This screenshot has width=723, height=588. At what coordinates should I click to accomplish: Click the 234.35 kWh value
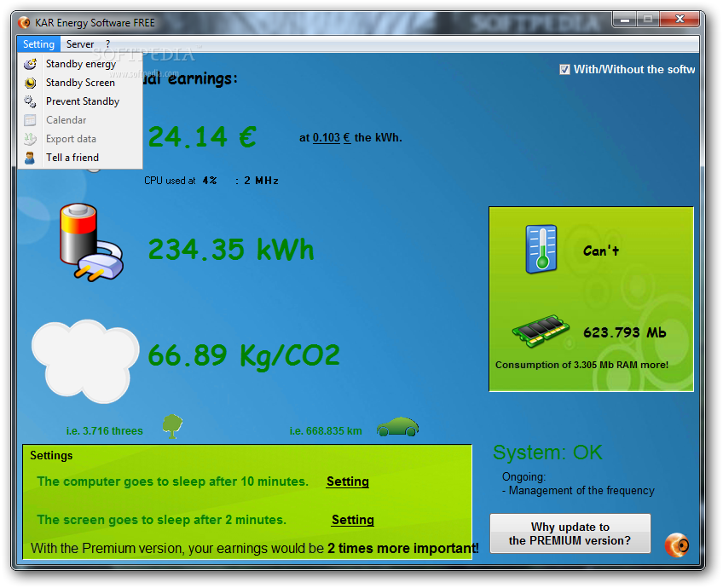(231, 250)
